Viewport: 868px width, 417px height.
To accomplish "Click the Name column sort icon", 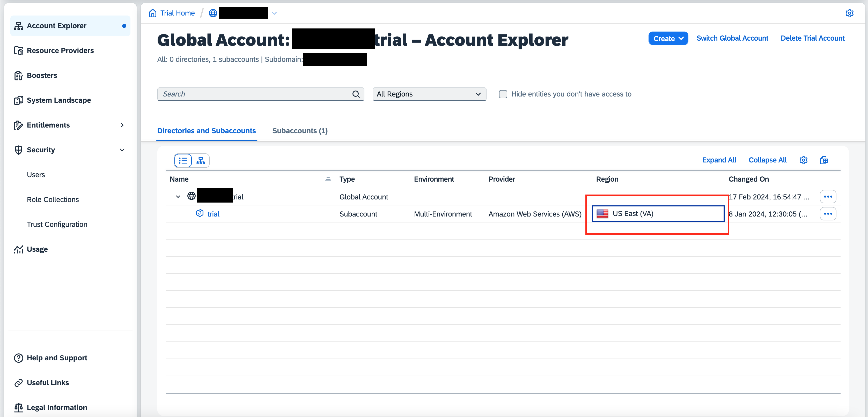I will click(x=328, y=179).
